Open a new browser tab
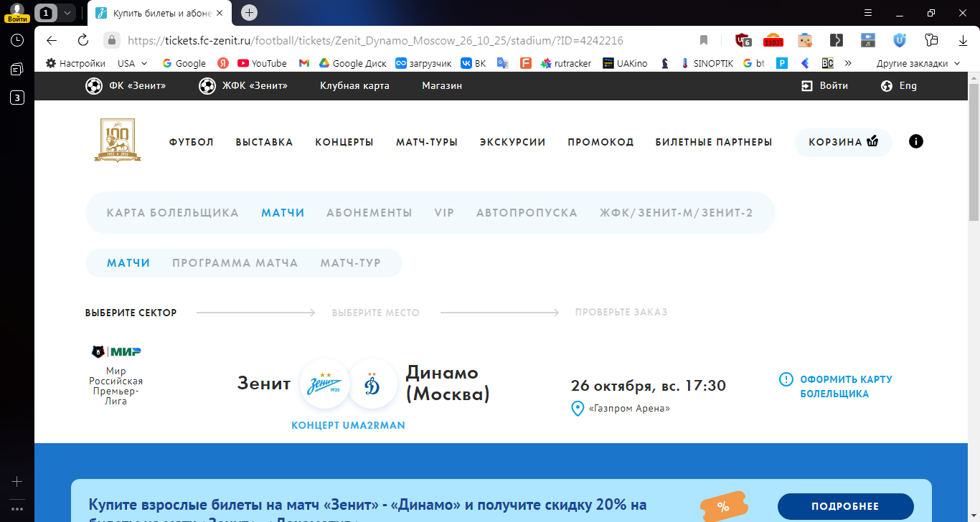Image resolution: width=980 pixels, height=522 pixels. coord(249,12)
